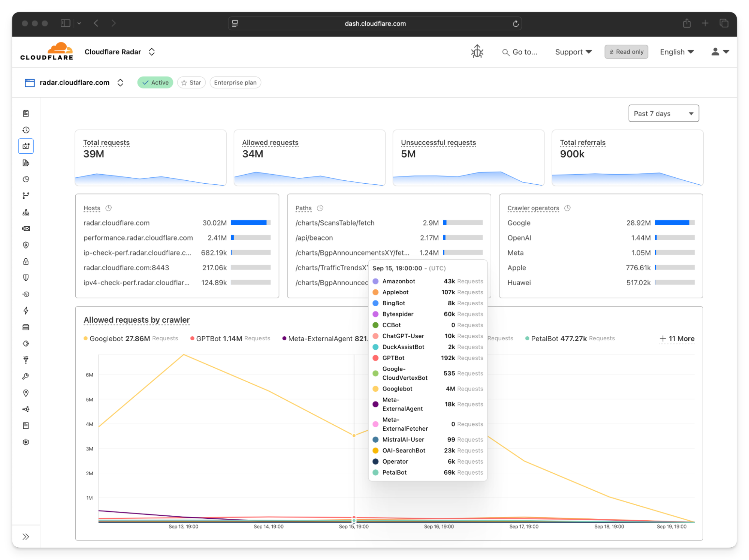The image size is (749, 560).
Task: Click the bug report icon in header
Action: tap(477, 52)
